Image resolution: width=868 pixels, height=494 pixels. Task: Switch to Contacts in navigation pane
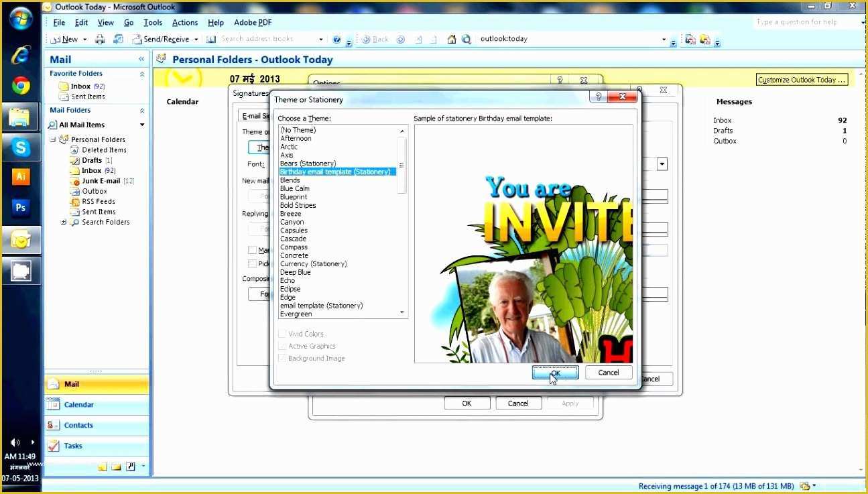pos(97,425)
